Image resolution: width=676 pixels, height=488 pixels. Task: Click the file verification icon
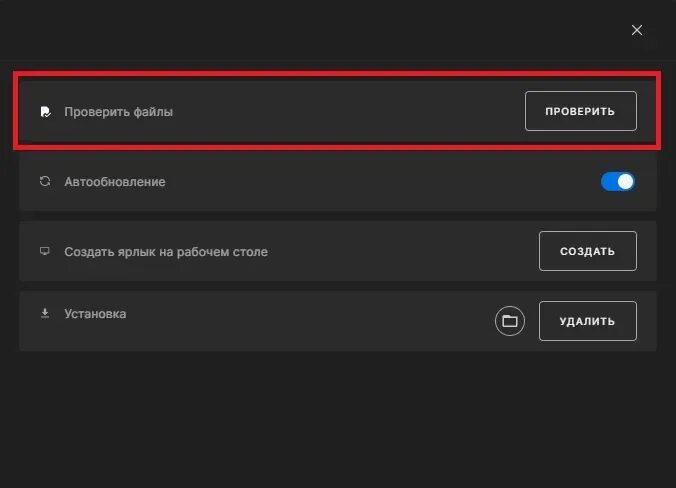click(45, 112)
